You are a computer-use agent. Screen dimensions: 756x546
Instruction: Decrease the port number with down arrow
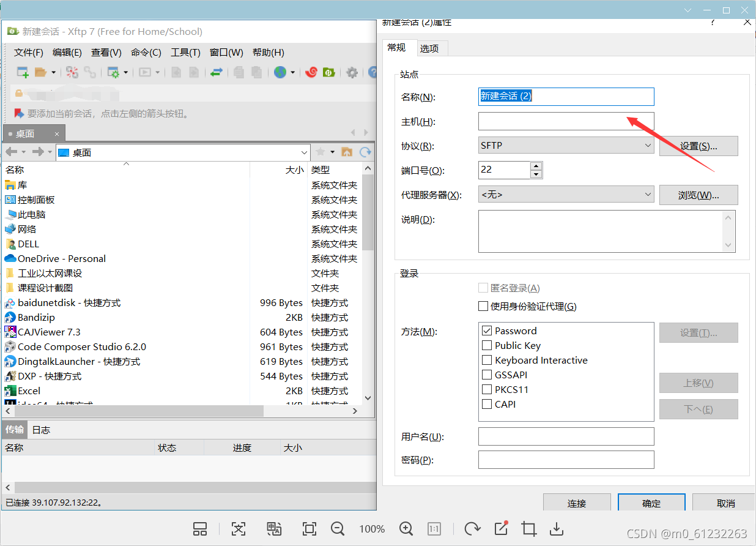pyautogui.click(x=536, y=174)
